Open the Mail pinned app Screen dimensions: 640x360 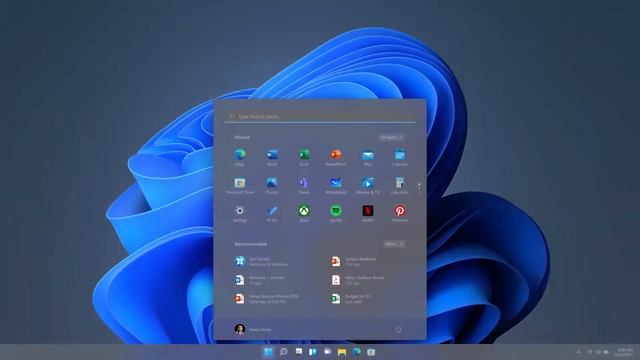point(368,157)
